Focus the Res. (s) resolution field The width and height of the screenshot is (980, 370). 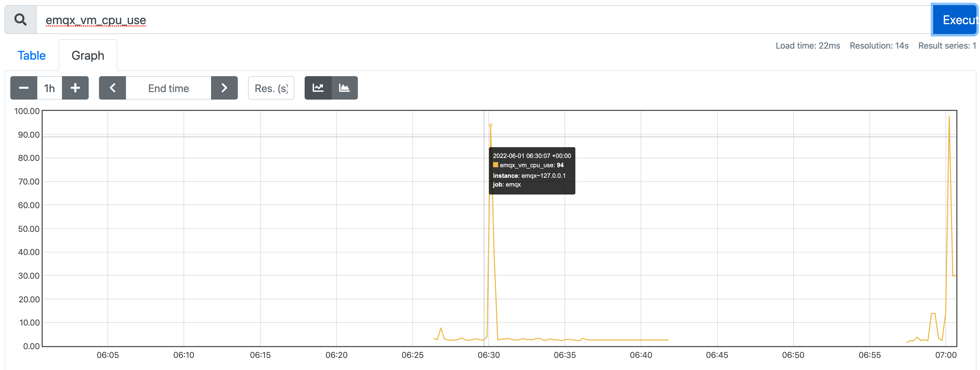pos(271,88)
